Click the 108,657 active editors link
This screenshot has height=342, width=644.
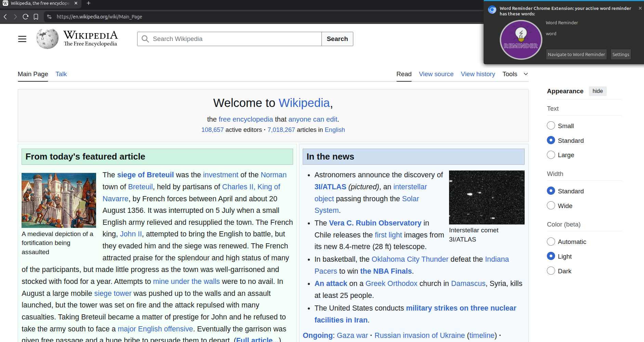(x=212, y=130)
